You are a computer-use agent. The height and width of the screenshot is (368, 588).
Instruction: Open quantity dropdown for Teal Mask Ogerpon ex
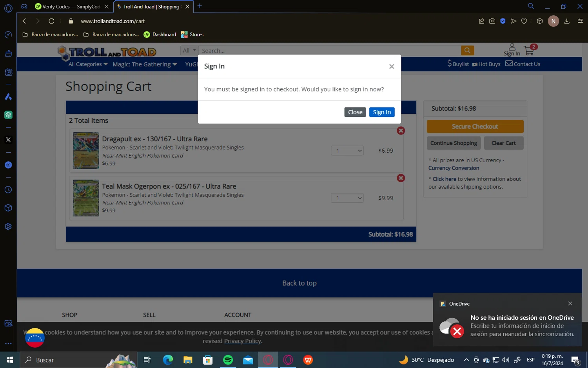(x=347, y=198)
